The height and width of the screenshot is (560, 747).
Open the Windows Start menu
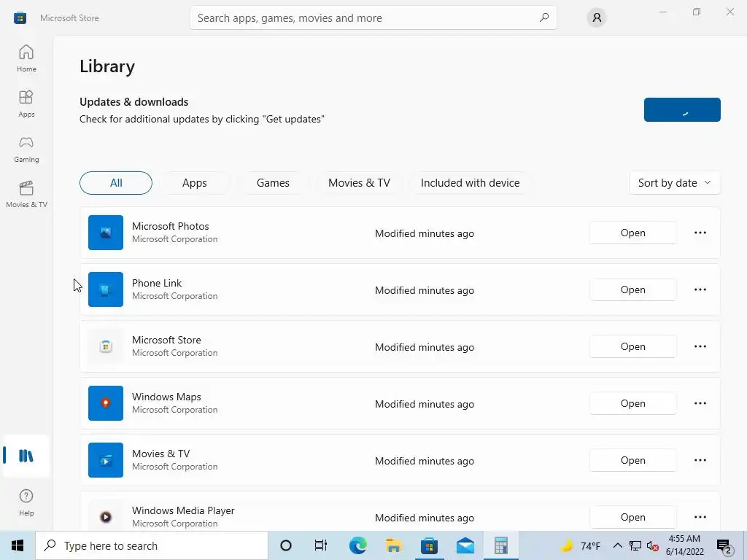click(18, 545)
